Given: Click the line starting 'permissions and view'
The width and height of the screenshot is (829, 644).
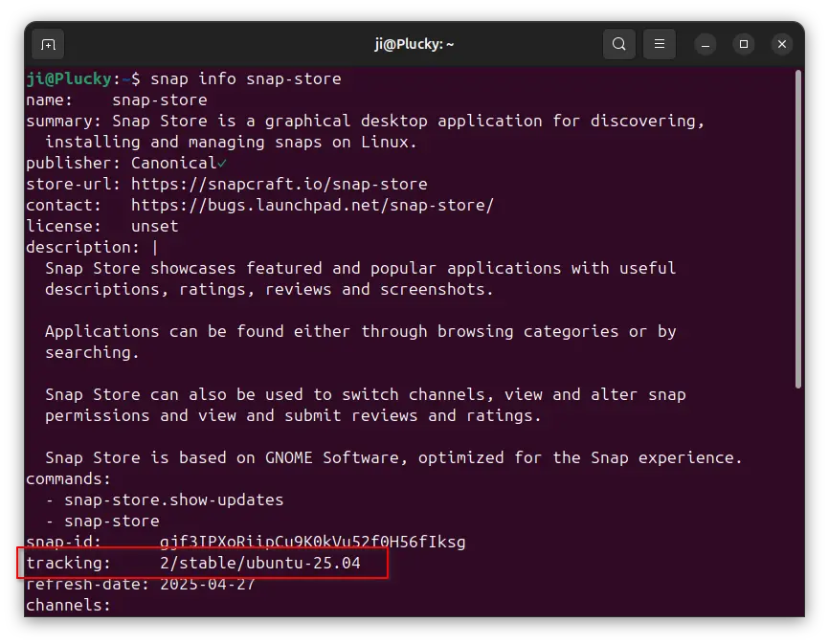Looking at the screenshot, I should (x=294, y=415).
